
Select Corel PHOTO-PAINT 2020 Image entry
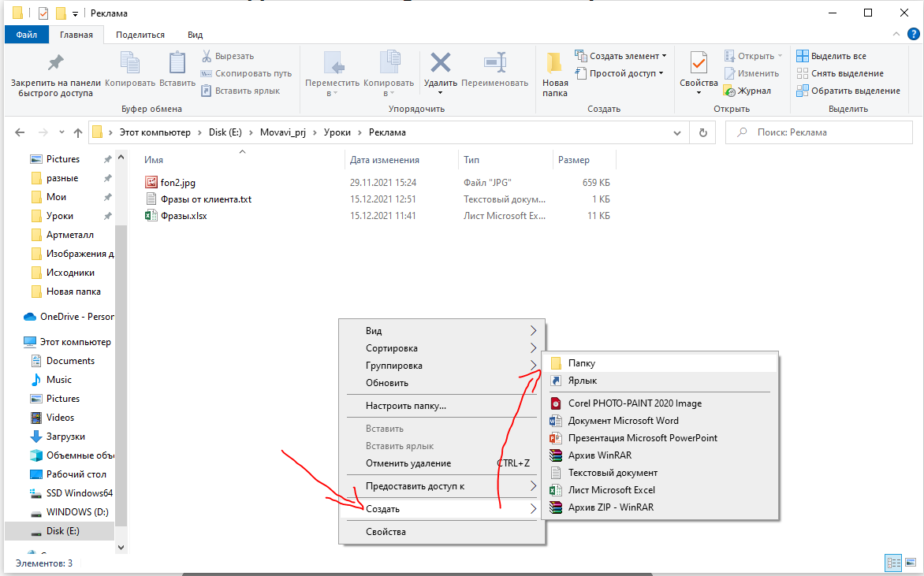click(x=660, y=403)
